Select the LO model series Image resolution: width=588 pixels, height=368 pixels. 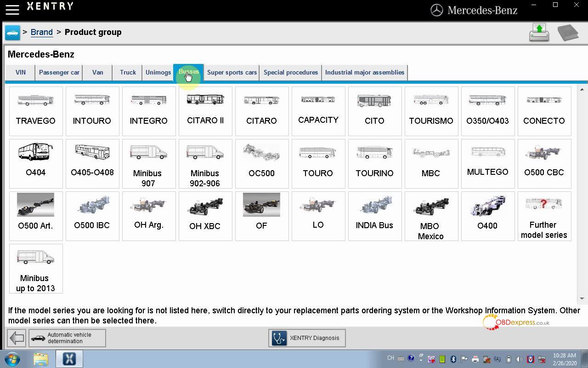(x=318, y=216)
